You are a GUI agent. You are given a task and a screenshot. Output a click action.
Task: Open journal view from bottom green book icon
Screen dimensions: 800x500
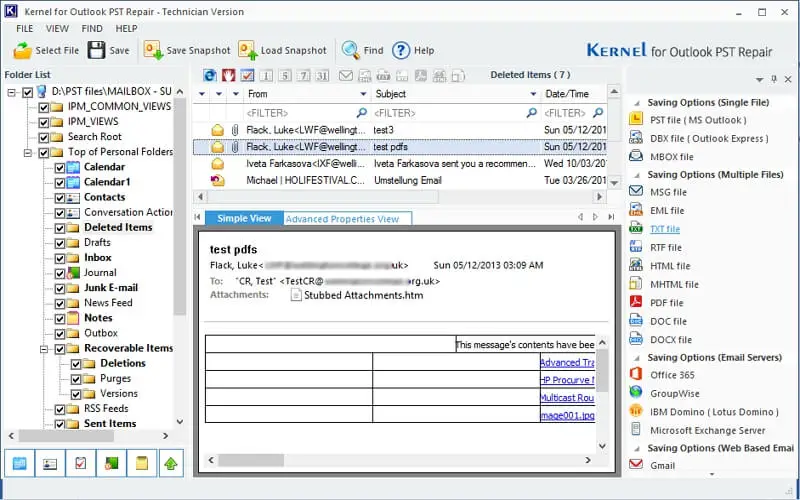[111, 463]
